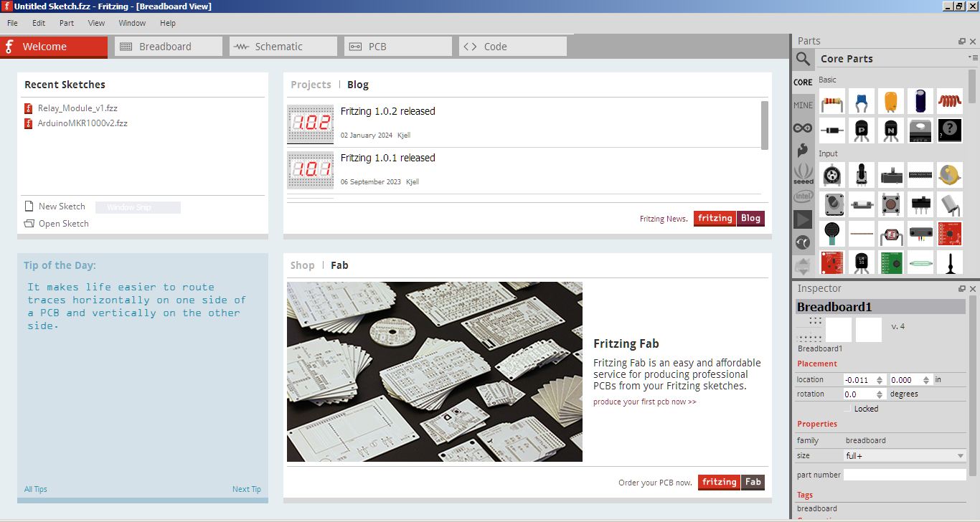Pick the red coil inductor part

pos(949,102)
